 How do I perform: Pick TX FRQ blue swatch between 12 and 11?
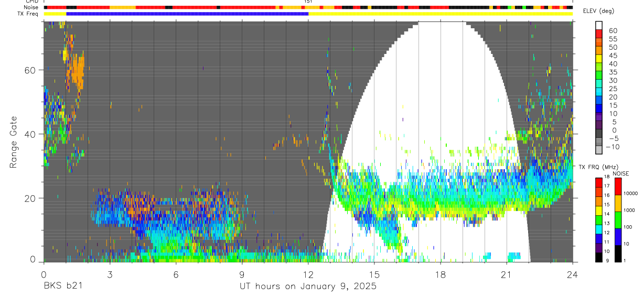[x=599, y=238]
